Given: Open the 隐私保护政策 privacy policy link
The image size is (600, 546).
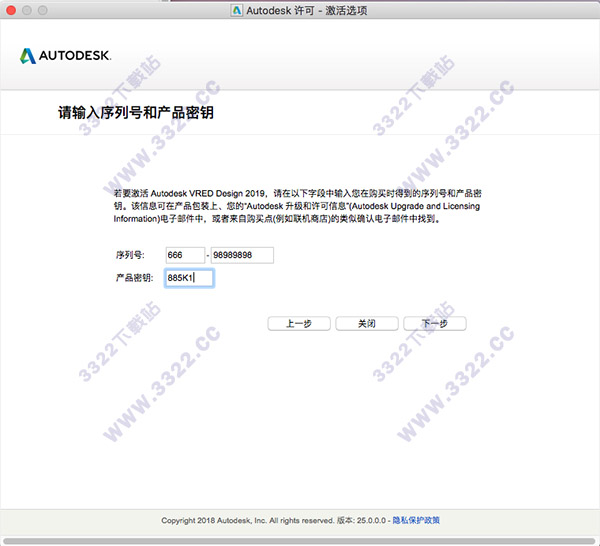Looking at the screenshot, I should [416, 520].
